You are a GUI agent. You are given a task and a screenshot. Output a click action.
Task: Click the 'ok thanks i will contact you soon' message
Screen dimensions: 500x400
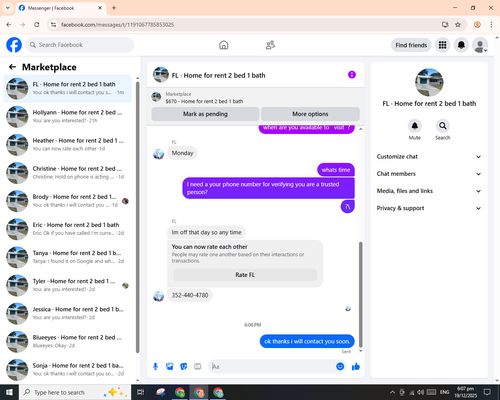pyautogui.click(x=307, y=341)
